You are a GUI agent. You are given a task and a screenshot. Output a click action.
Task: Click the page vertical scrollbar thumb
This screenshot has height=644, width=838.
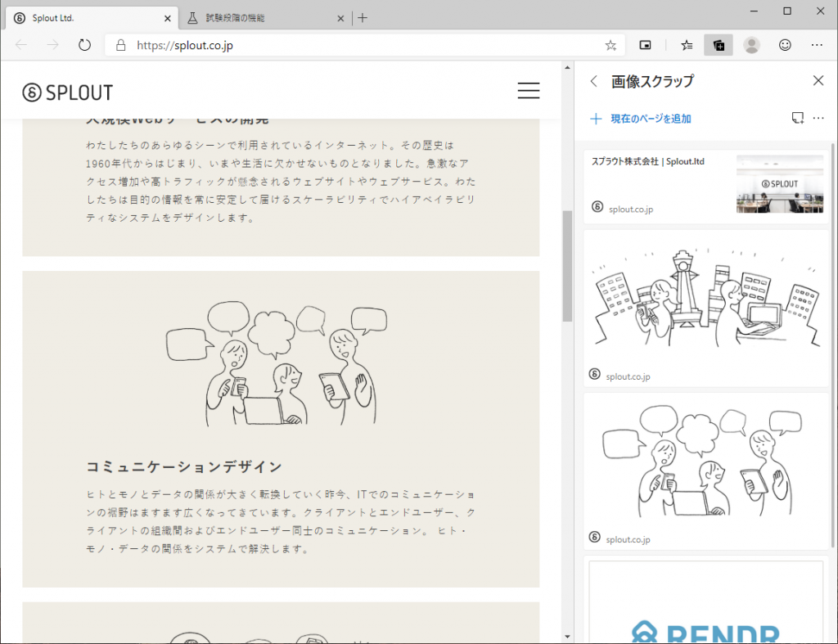point(567,266)
